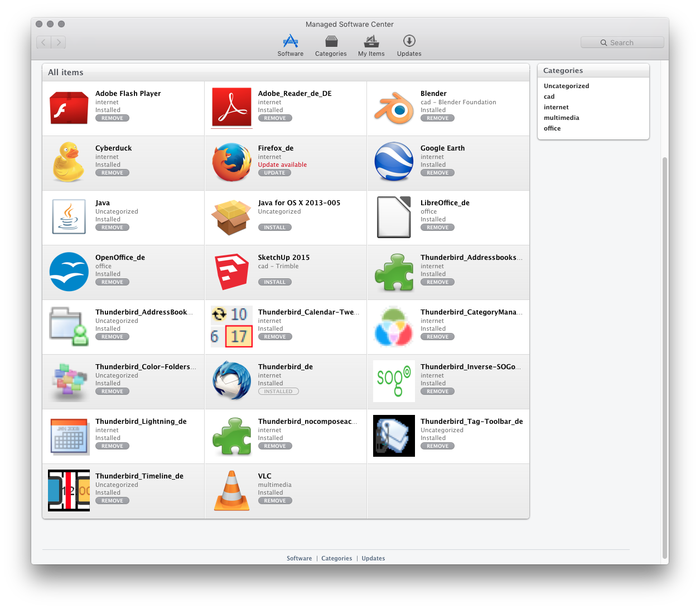
Task: Open the Google Earth item title
Action: pyautogui.click(x=442, y=148)
